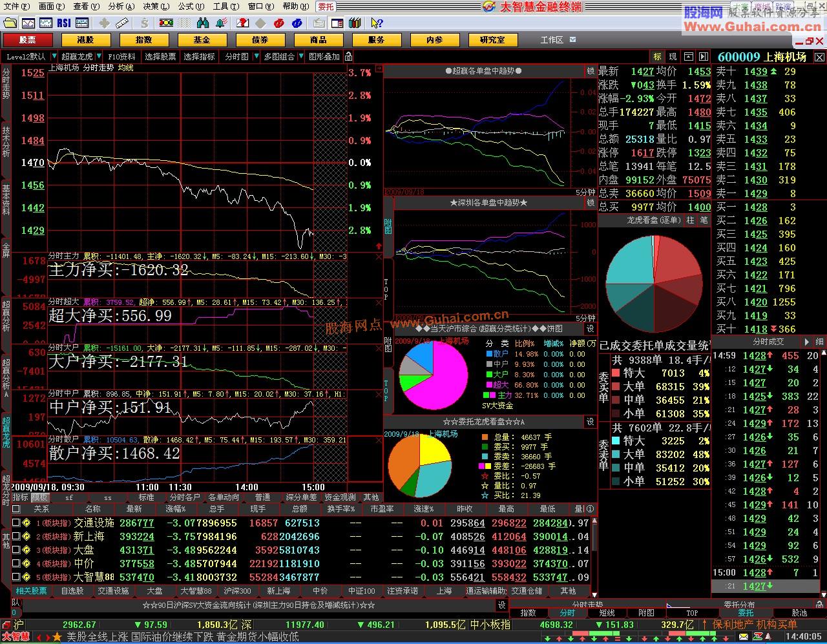Select the intraday chart toolbar icon
Screen dimensions: 827x644
[28, 23]
